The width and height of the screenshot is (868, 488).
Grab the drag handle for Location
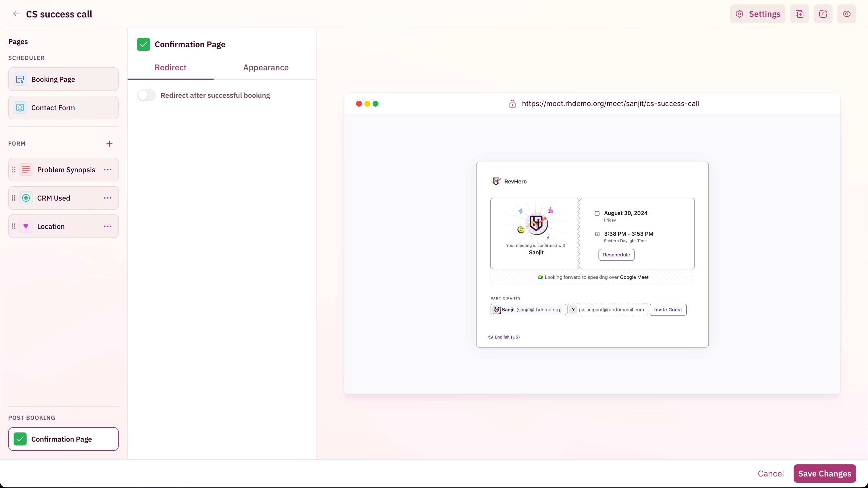(14, 226)
